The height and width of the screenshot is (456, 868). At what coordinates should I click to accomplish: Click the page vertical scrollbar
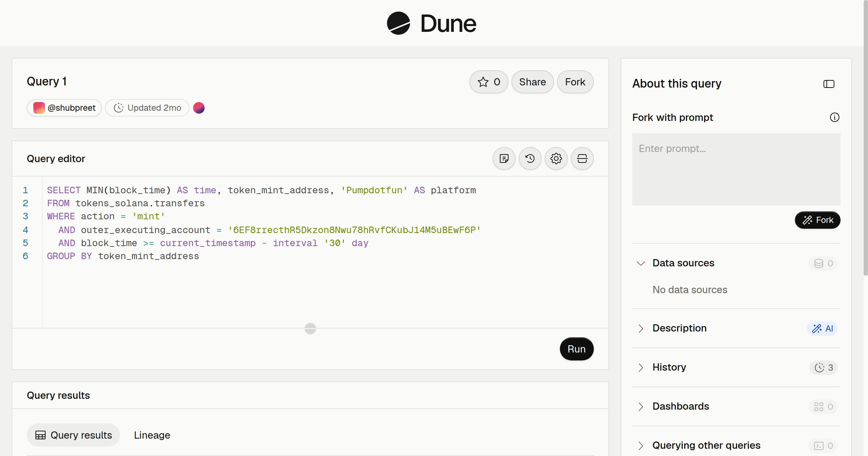click(865, 138)
